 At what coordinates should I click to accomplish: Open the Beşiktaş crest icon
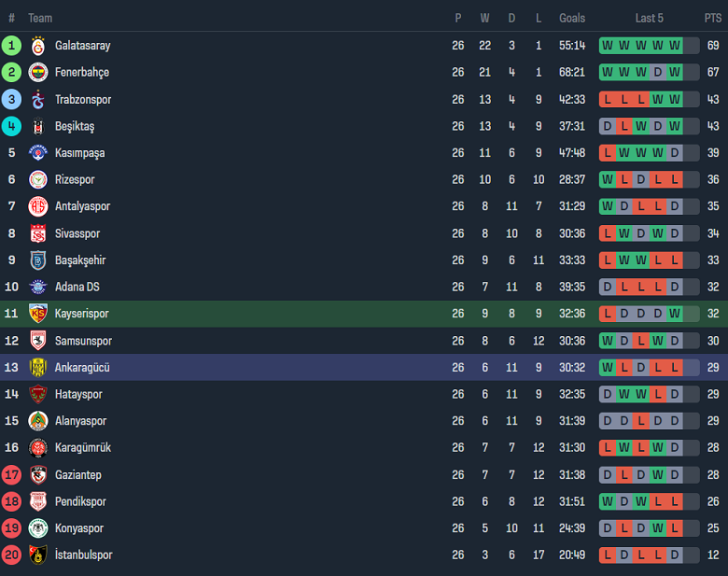tap(38, 126)
